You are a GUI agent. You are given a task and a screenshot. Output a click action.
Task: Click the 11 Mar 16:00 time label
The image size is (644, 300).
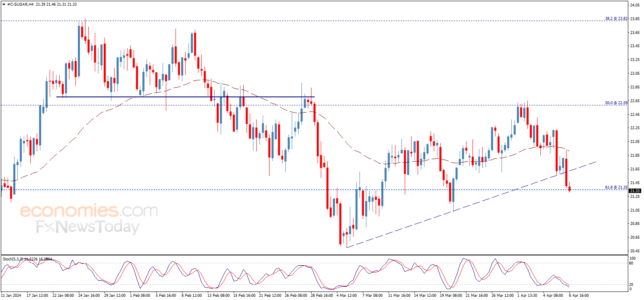tap(399, 296)
